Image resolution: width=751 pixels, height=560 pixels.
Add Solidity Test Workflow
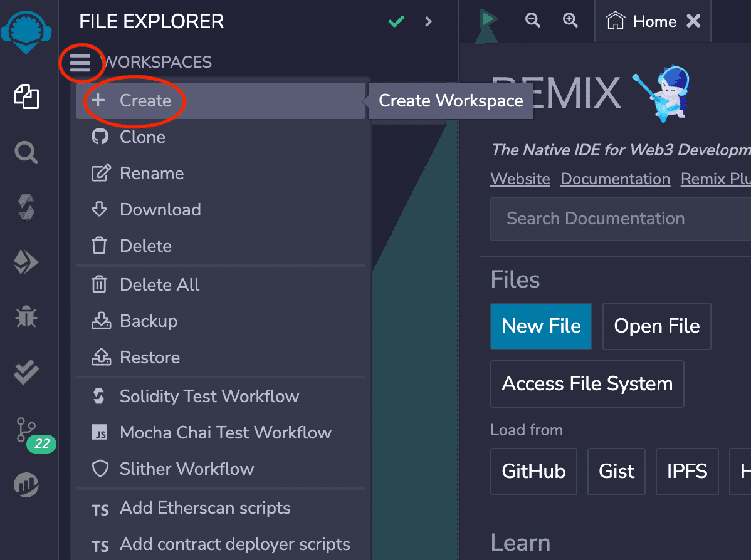pos(221,397)
